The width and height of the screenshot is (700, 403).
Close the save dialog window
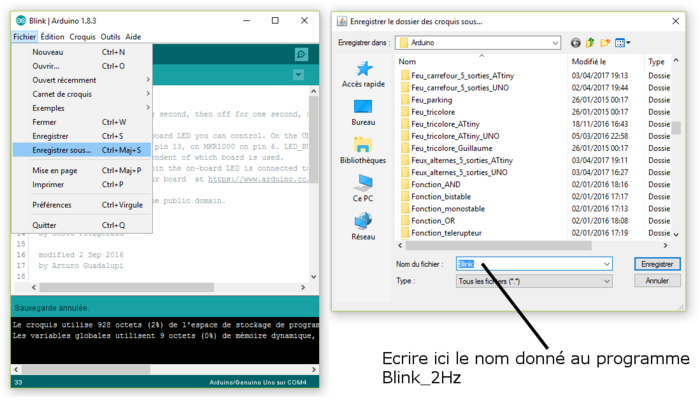click(x=676, y=21)
